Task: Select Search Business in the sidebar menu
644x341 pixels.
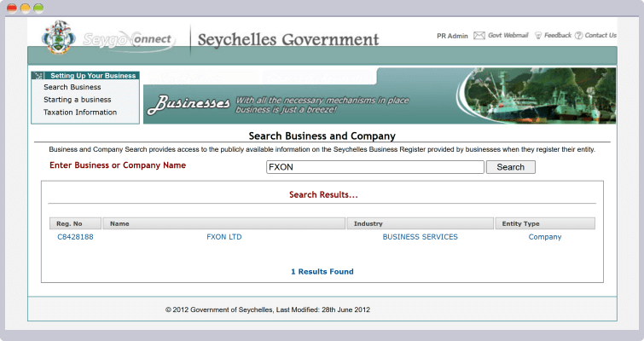Action: tap(73, 87)
